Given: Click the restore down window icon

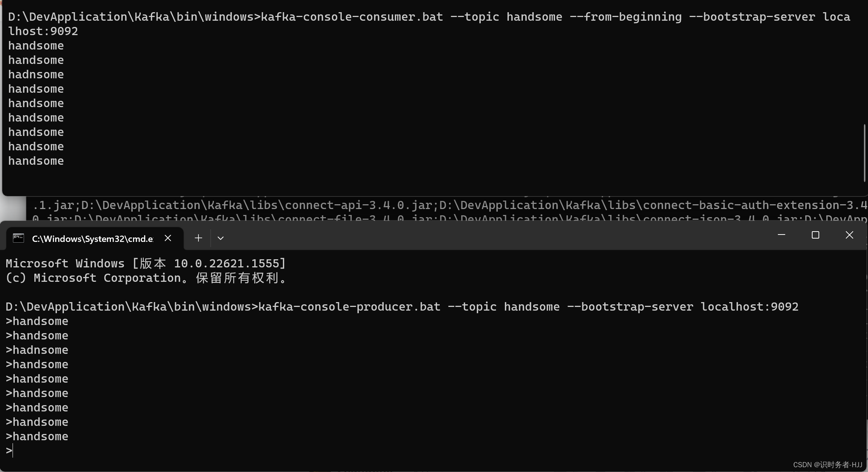Looking at the screenshot, I should (x=816, y=234).
